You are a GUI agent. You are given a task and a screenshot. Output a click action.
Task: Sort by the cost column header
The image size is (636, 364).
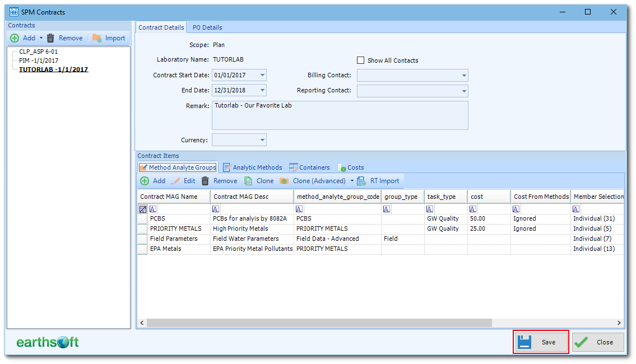tap(489, 197)
